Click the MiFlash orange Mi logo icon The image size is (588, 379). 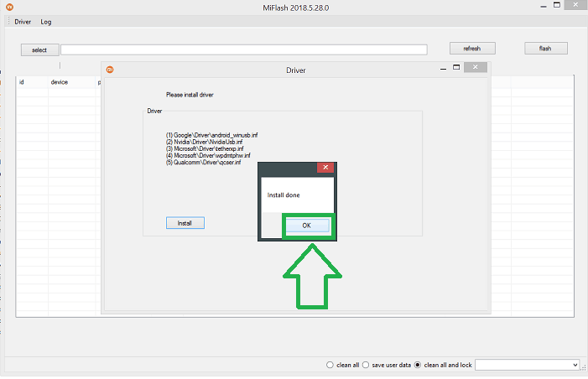point(10,7)
